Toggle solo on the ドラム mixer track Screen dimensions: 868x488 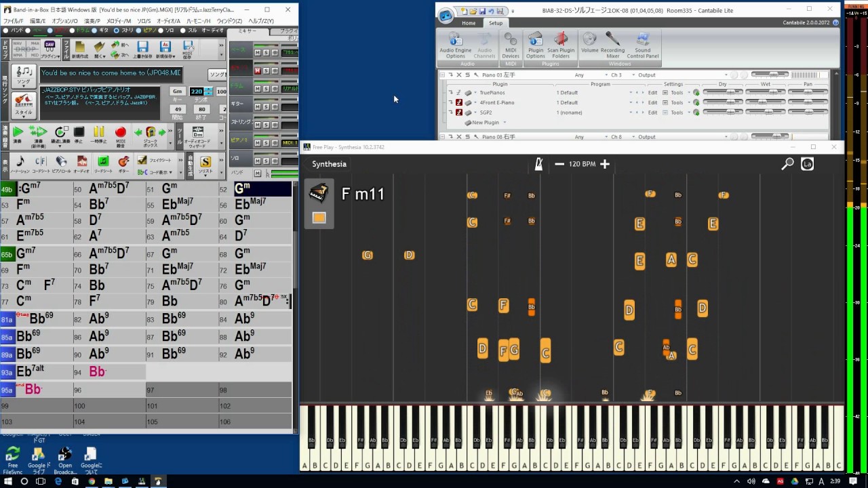(x=266, y=89)
